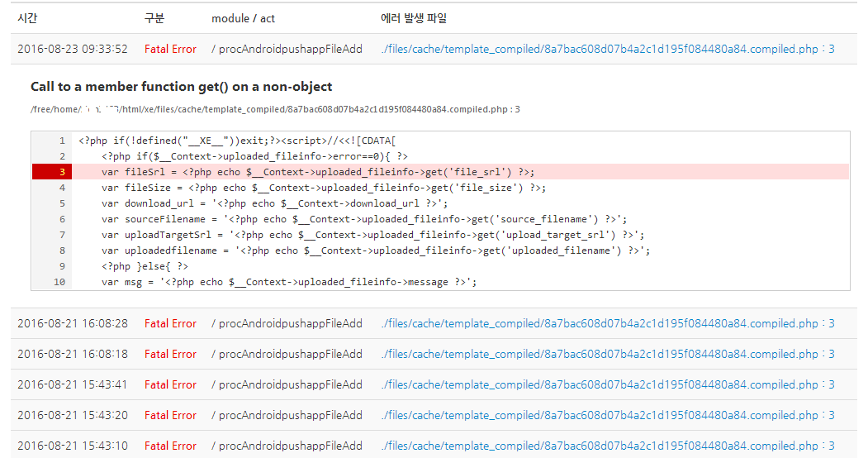Open the compiled.php link in the 09:33:52 row

click(x=608, y=49)
